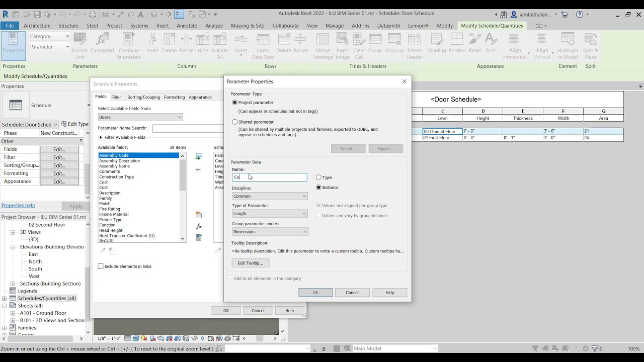The height and width of the screenshot is (362, 644).
Task: Click the New parameter icon in Schedule Properties
Action: 199,215
